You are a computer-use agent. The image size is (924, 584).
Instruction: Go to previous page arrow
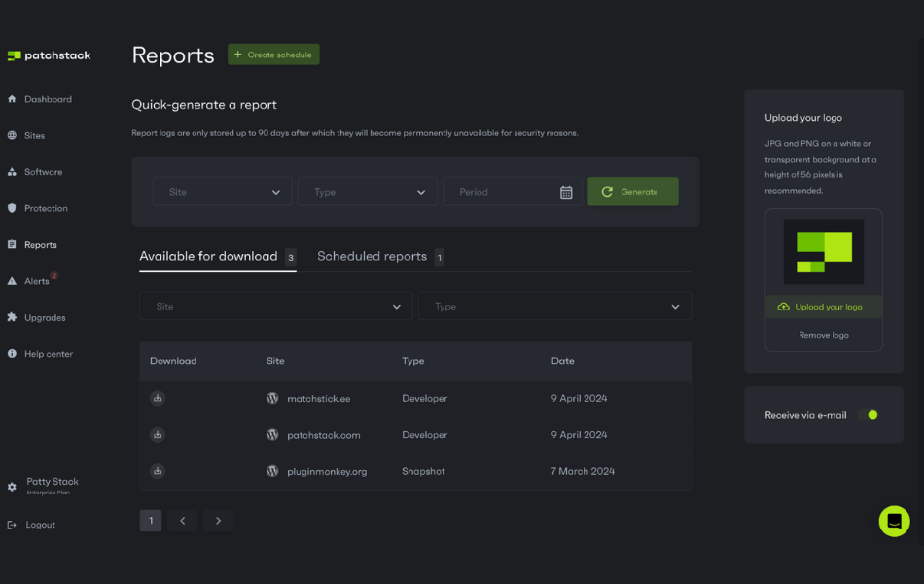tap(182, 521)
